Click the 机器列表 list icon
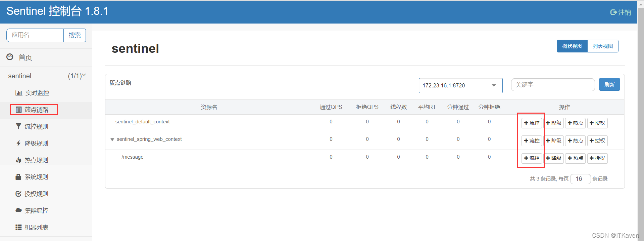Viewport: 644px width, 241px height. (x=19, y=227)
